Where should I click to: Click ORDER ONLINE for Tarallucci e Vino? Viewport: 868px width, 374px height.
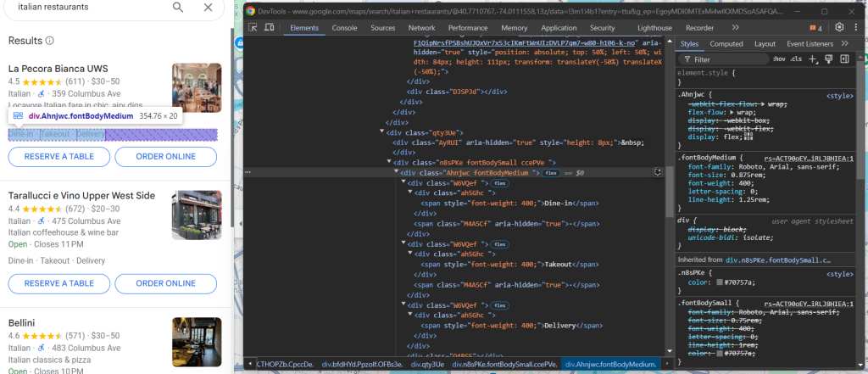pyautogui.click(x=165, y=284)
